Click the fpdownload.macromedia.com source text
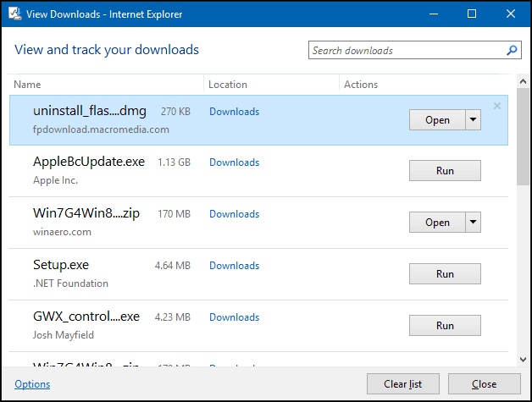The height and width of the screenshot is (402, 532). click(101, 129)
